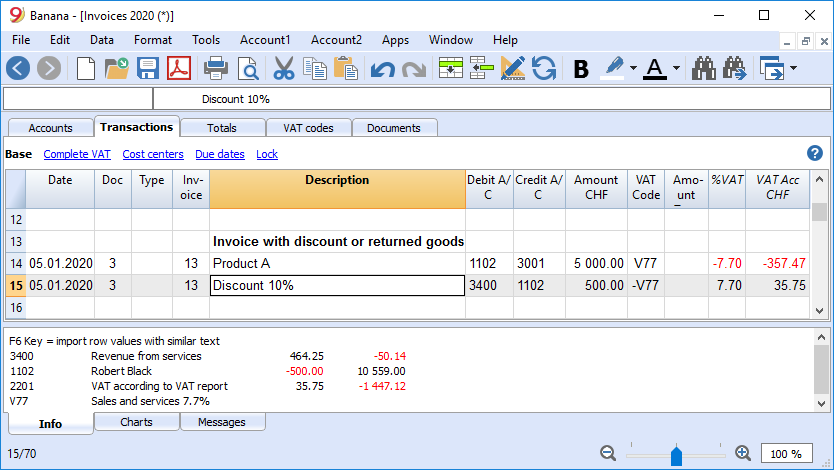This screenshot has width=834, height=471.
Task: Open the Complete VAT view
Action: [77, 154]
